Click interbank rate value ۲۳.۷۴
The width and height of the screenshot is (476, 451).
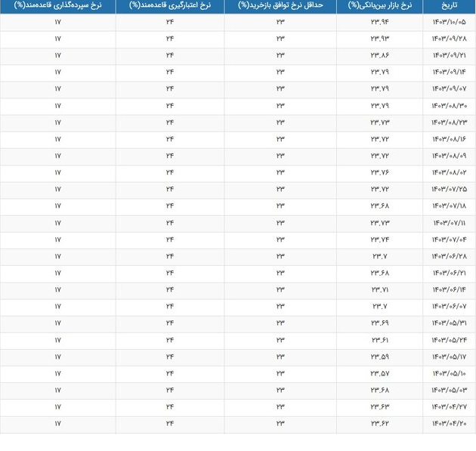point(380,239)
